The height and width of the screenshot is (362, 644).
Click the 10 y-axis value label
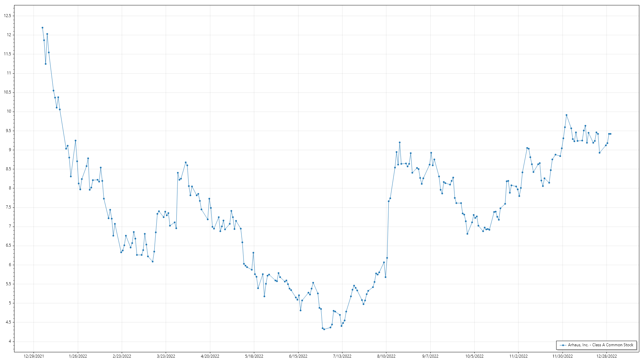[x=9, y=112]
